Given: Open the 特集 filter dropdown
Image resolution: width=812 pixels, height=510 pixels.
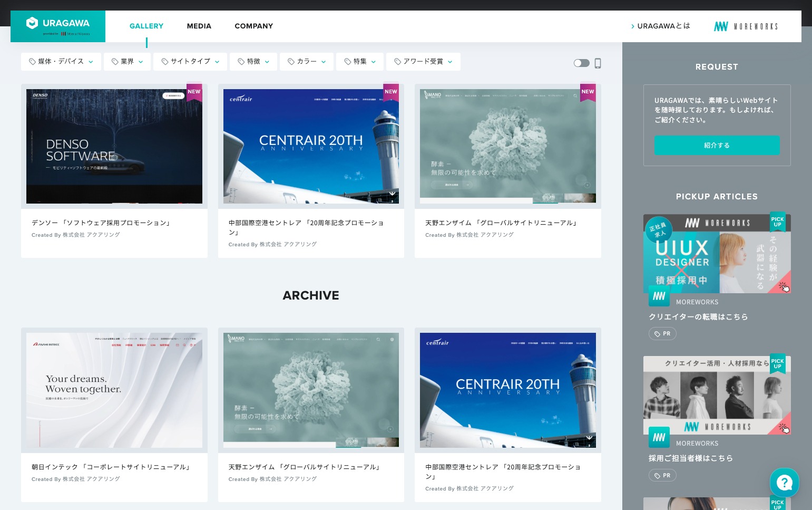Looking at the screenshot, I should 360,62.
